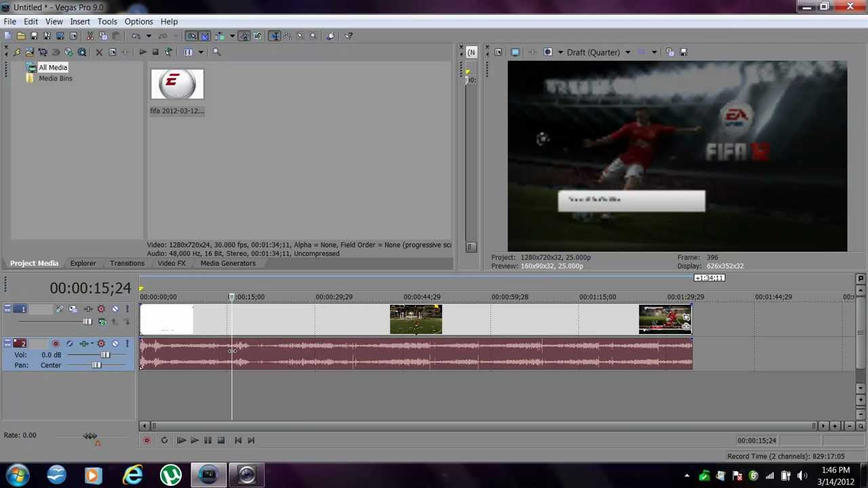This screenshot has width=868, height=488.
Task: Switch to the Explorer tab
Action: (x=83, y=263)
